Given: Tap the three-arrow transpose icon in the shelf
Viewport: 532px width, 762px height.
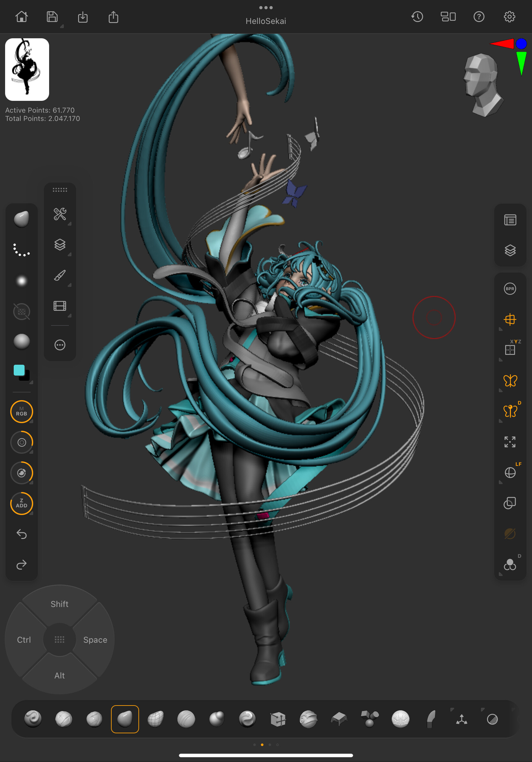Looking at the screenshot, I should (x=462, y=719).
